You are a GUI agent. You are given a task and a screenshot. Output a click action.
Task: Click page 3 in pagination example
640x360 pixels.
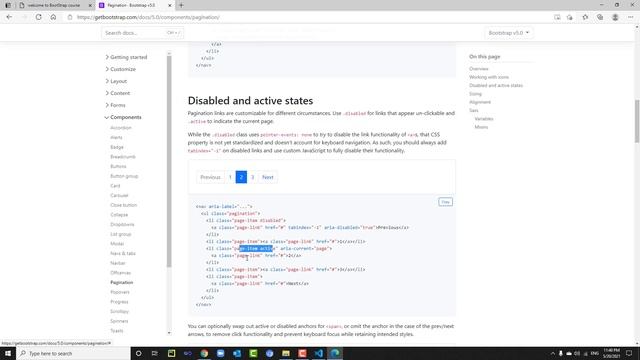(252, 177)
